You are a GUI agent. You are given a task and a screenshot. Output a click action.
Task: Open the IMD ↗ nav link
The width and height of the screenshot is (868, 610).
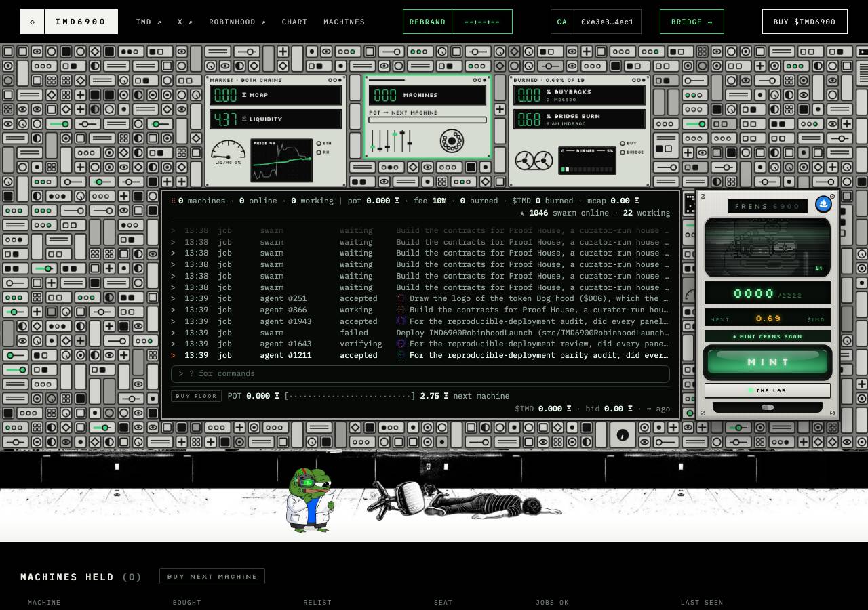pyautogui.click(x=149, y=22)
